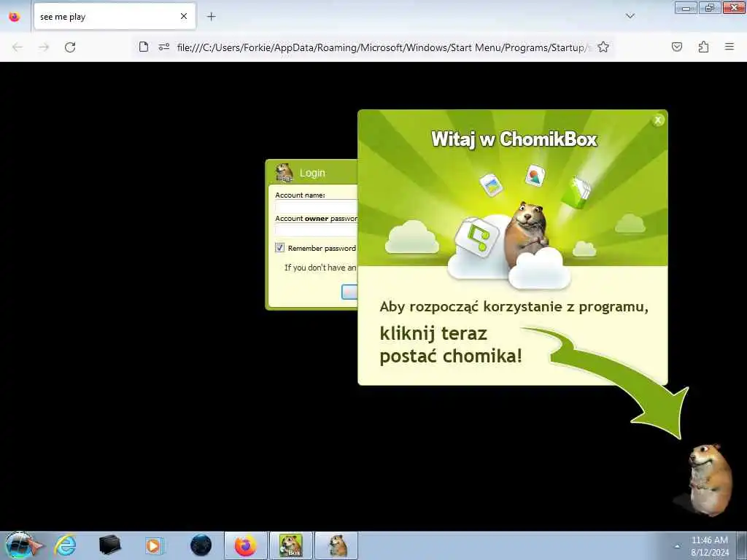This screenshot has width=747, height=560.
Task: Reload the current page
Action: 70,47
